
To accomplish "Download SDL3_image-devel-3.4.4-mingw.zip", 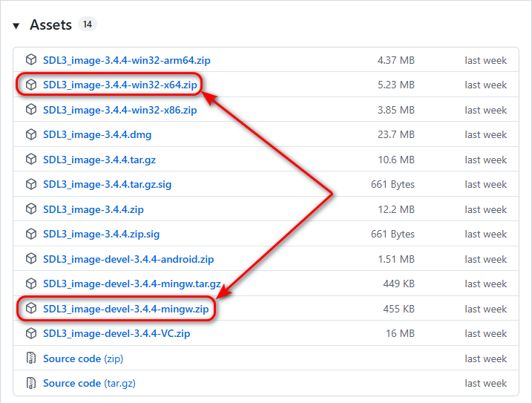I will [x=126, y=309].
